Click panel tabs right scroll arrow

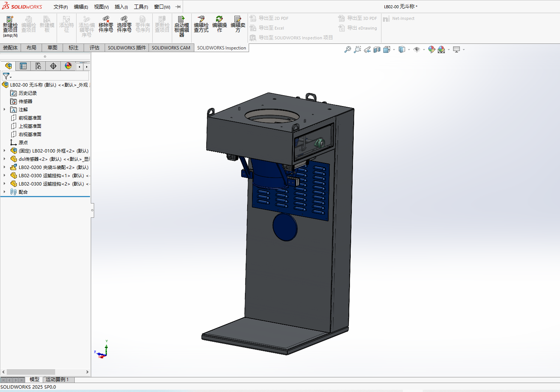[x=87, y=67]
